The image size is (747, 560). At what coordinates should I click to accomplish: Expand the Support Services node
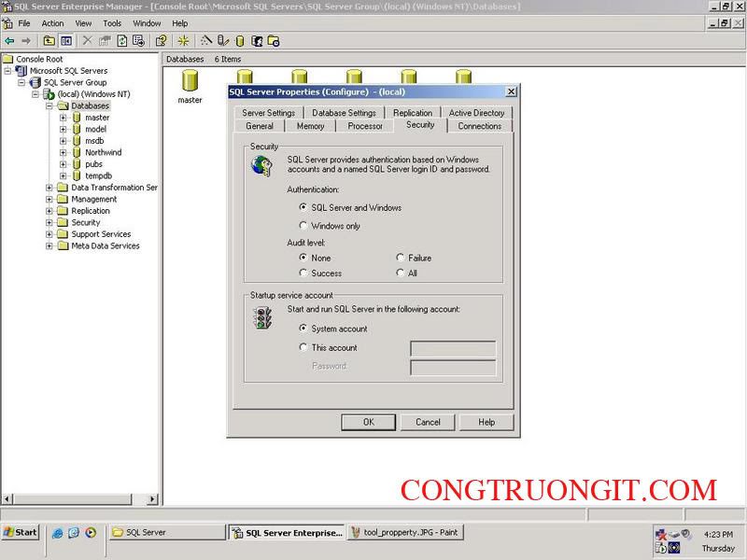point(49,234)
